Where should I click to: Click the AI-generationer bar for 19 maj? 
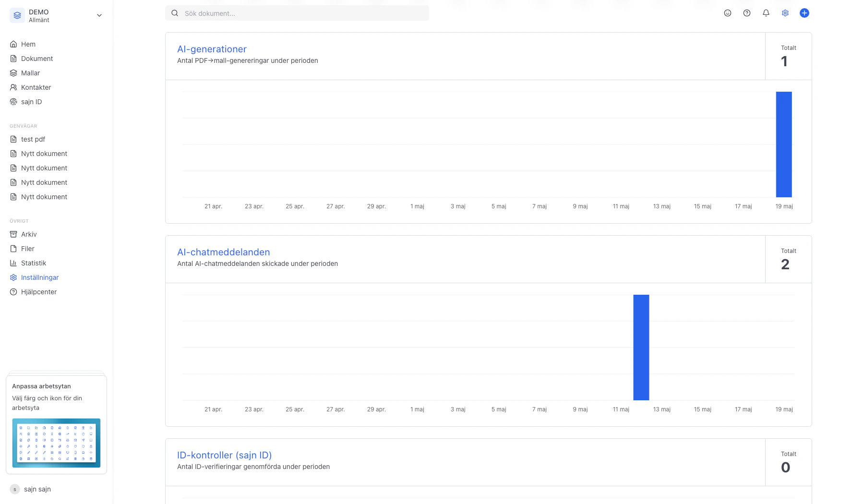point(784,144)
